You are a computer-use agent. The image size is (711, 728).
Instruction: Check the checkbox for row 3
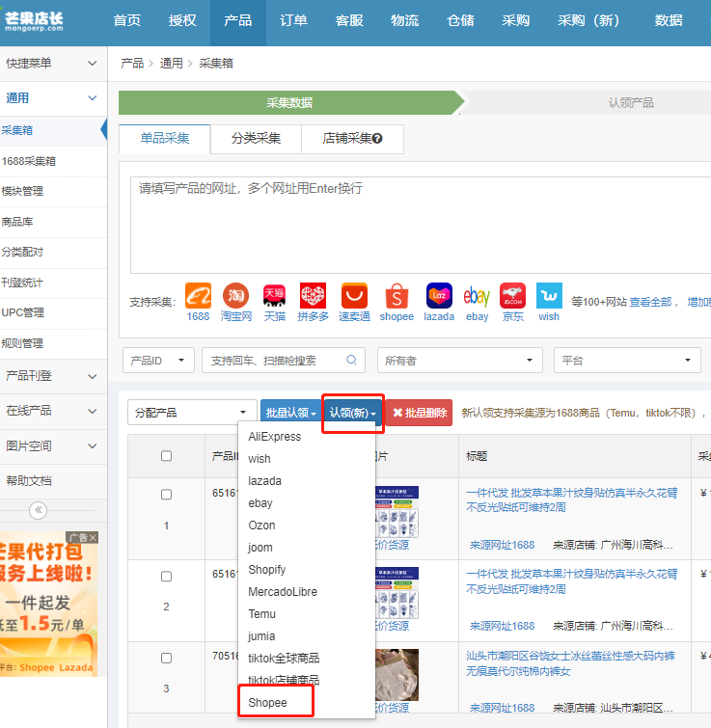(166, 658)
